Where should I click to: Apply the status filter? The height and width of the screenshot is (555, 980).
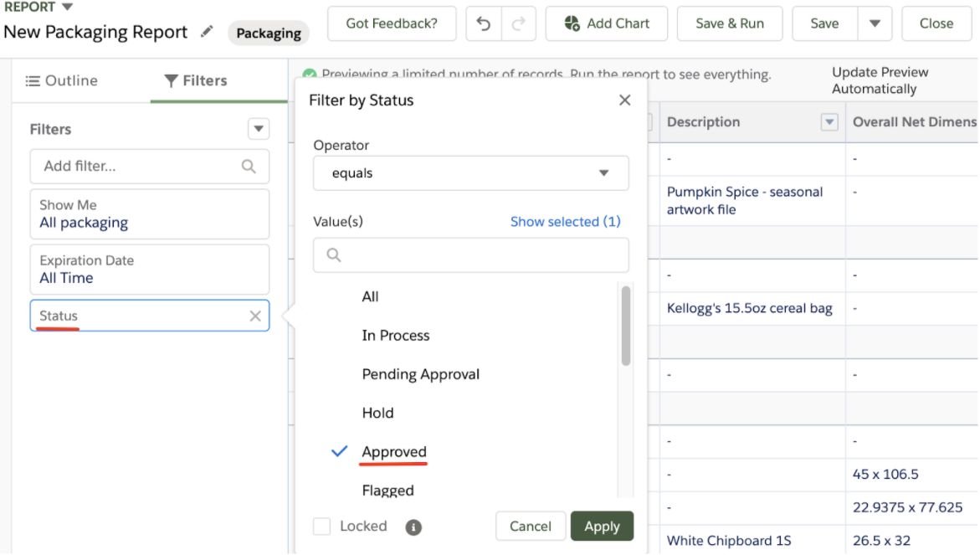click(x=602, y=527)
